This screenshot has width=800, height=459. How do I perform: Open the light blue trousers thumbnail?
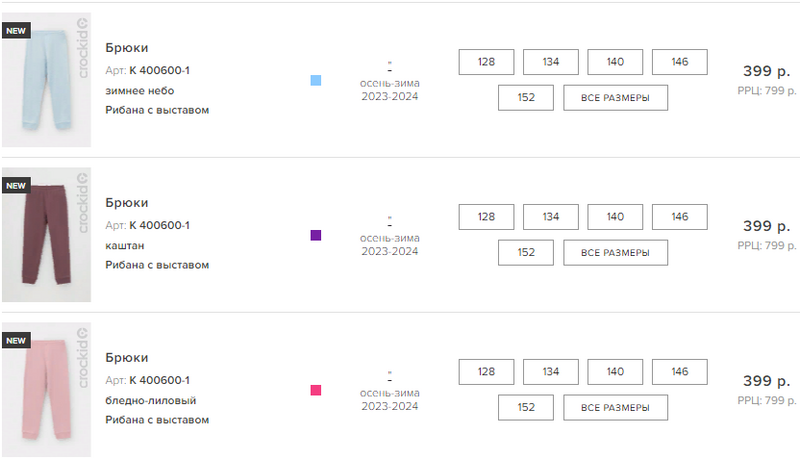point(46,80)
